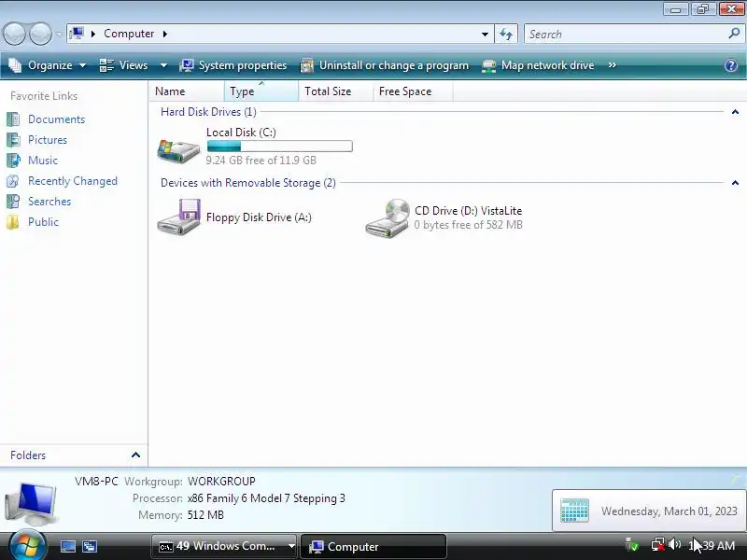This screenshot has width=747, height=560.
Task: Click Switch between windows quick launch icon
Action: (x=89, y=546)
